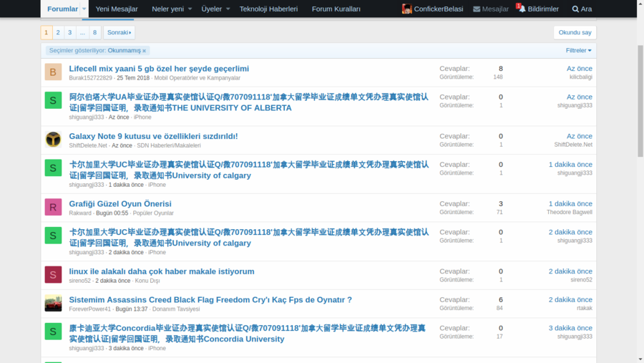Open the thread Sistemim Assassins Creed Black Flag
Screen dimensions: 644x363
click(x=210, y=300)
